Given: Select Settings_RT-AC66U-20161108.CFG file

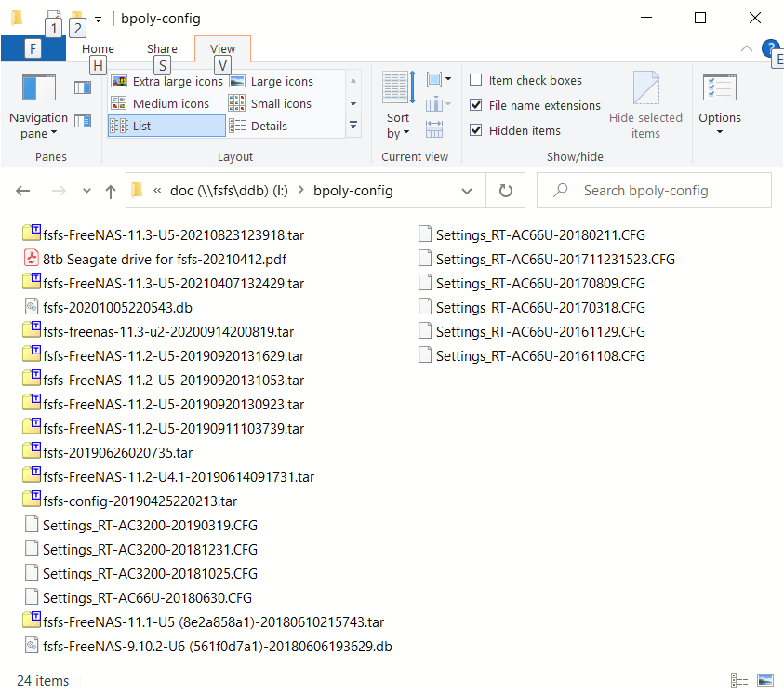Looking at the screenshot, I should (532, 355).
